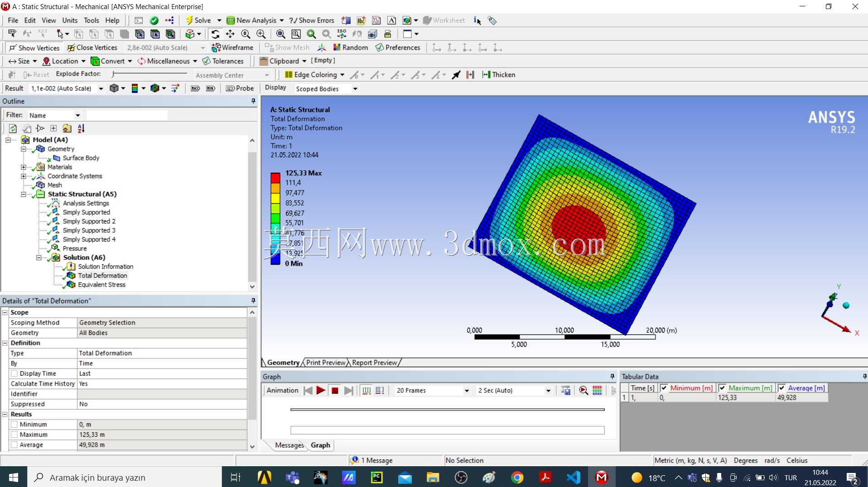
Task: Switch to Report Preview tab
Action: click(375, 363)
